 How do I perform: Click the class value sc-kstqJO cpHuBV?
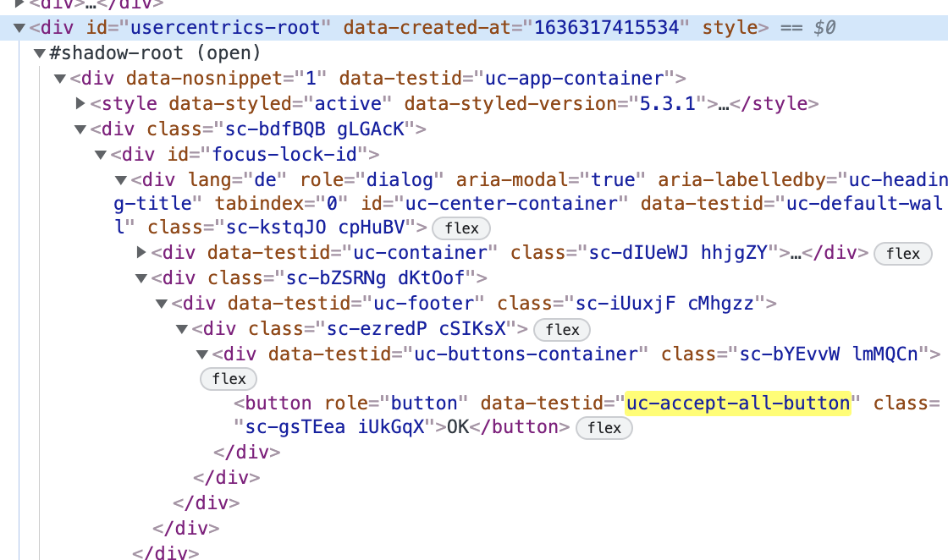coord(315,228)
